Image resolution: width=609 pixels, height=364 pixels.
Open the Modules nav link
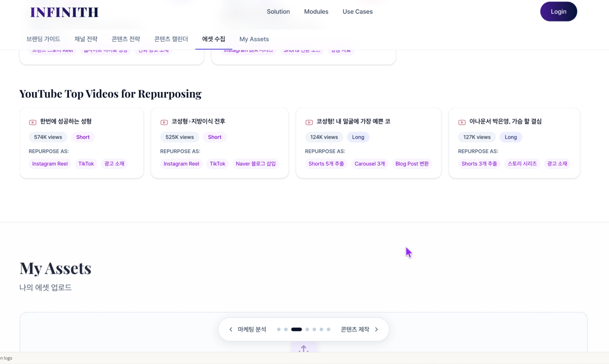pos(316,12)
